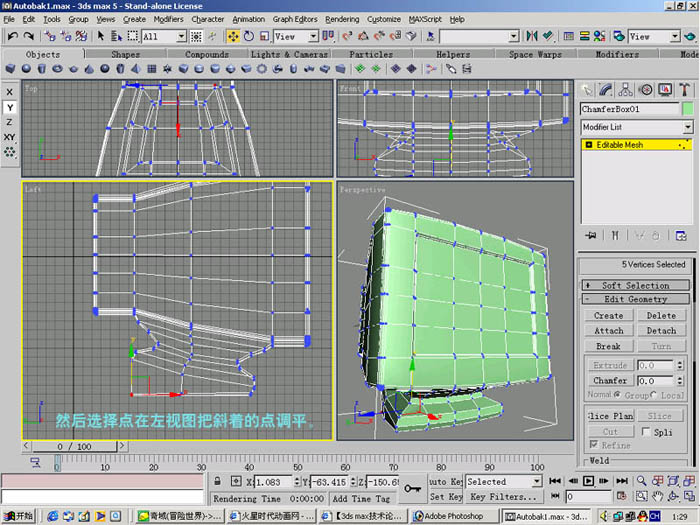The width and height of the screenshot is (700, 525).
Task: Open the Utilities hammer panel tab
Action: tap(684, 90)
